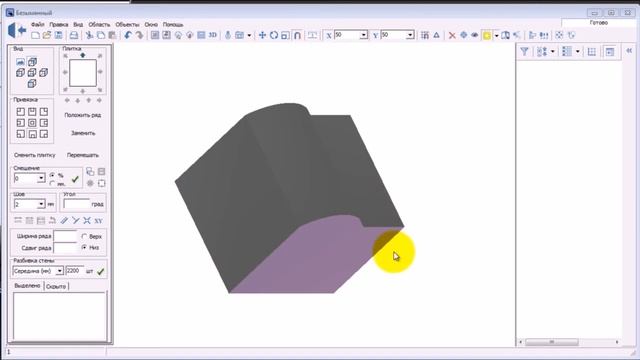
Task: Open the Правка menu
Action: click(x=59, y=24)
